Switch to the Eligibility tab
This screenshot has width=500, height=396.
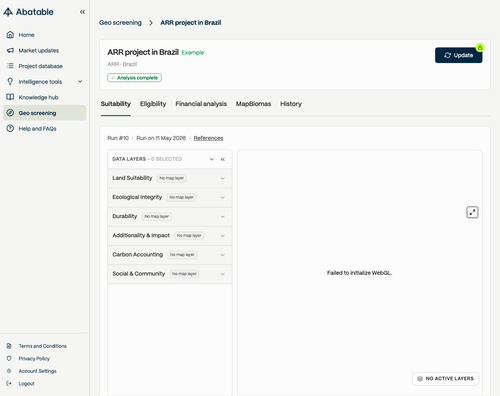pos(153,104)
